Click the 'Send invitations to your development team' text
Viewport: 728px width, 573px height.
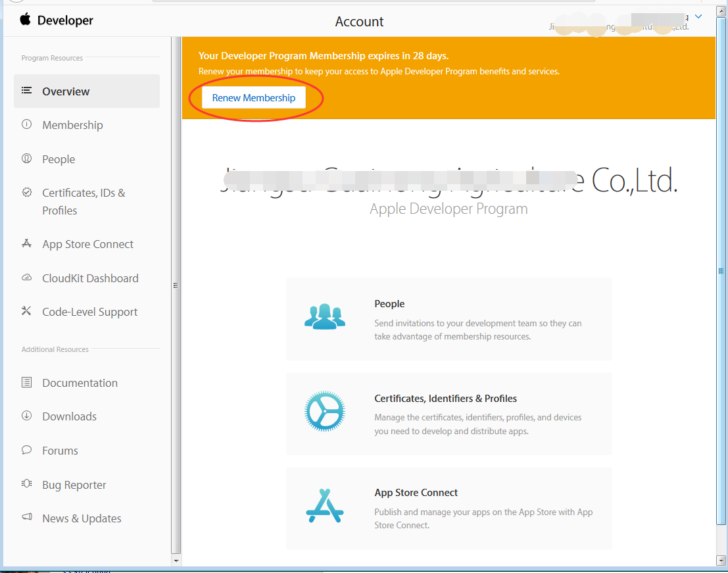[477, 330]
